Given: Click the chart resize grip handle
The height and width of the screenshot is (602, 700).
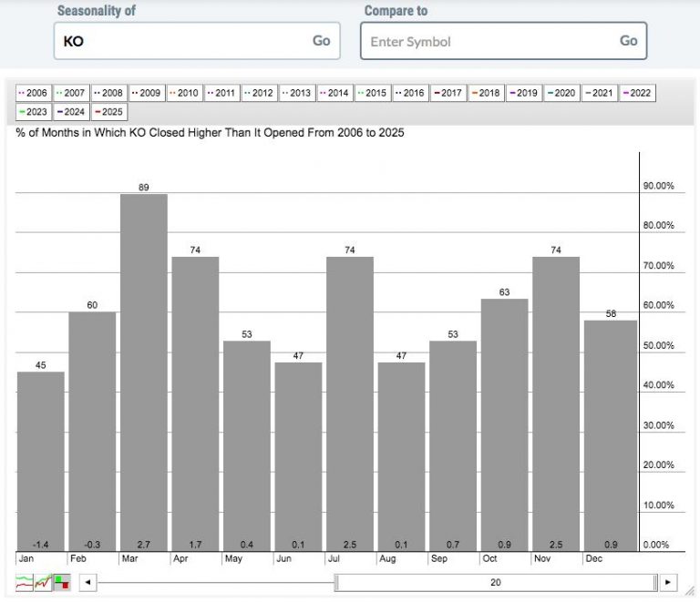Looking at the screenshot, I should 690,590.
